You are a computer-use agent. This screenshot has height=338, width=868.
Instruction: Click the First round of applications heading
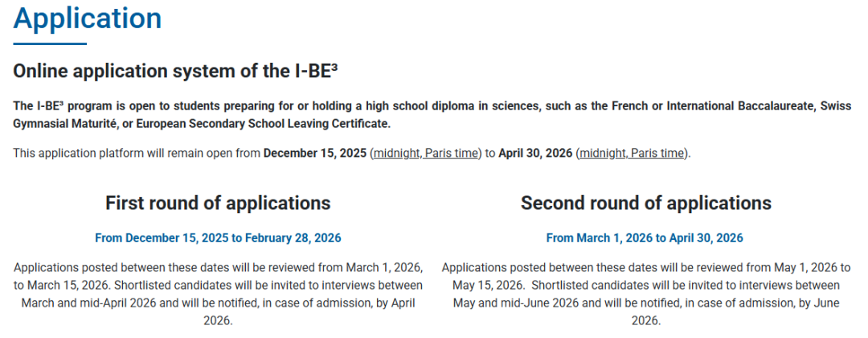[218, 202]
